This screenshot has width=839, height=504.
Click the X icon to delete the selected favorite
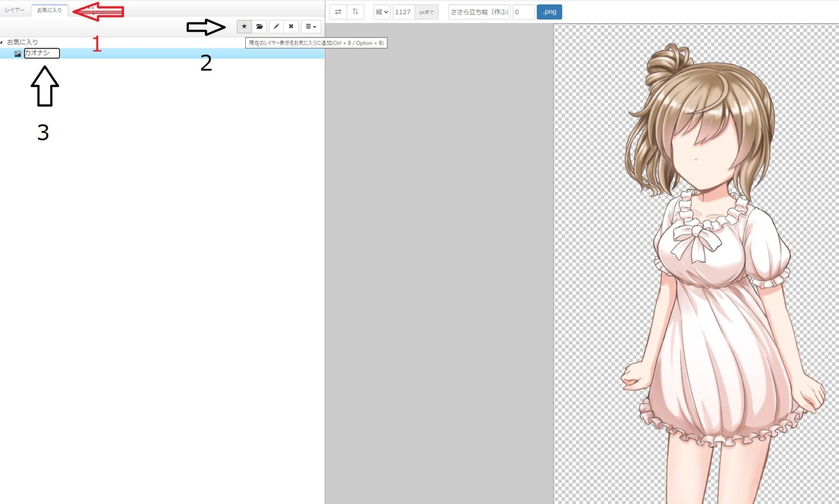(291, 26)
